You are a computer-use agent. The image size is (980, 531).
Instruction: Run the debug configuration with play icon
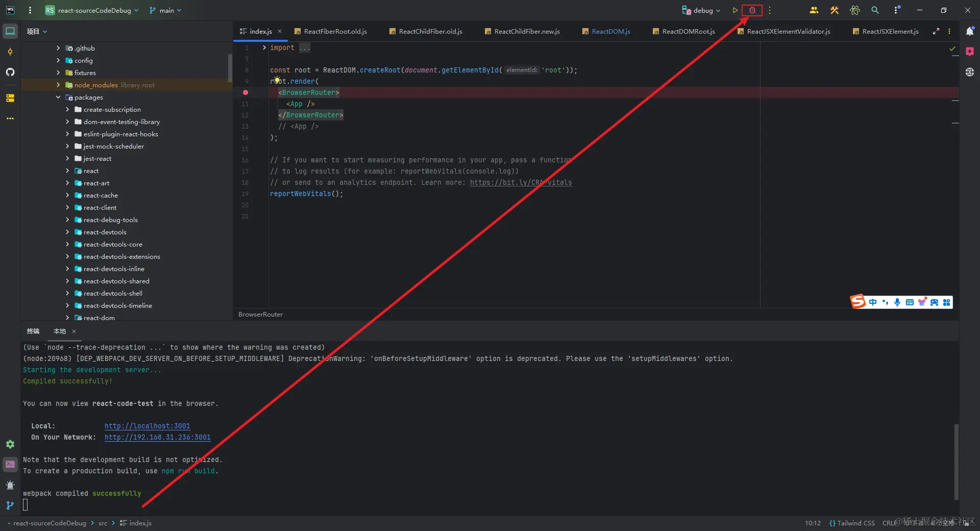(x=735, y=10)
